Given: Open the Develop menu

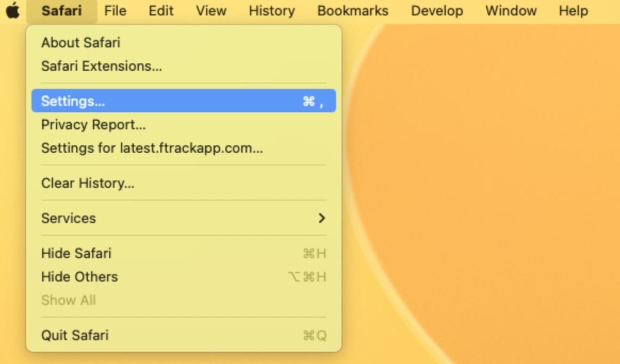Looking at the screenshot, I should pos(437,11).
